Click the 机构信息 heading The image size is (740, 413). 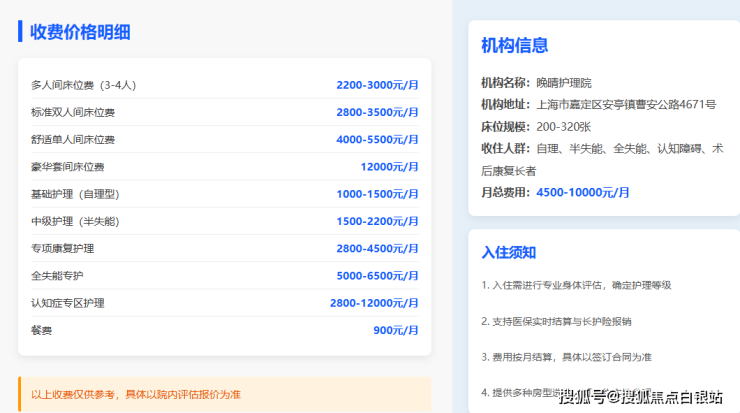click(x=514, y=46)
